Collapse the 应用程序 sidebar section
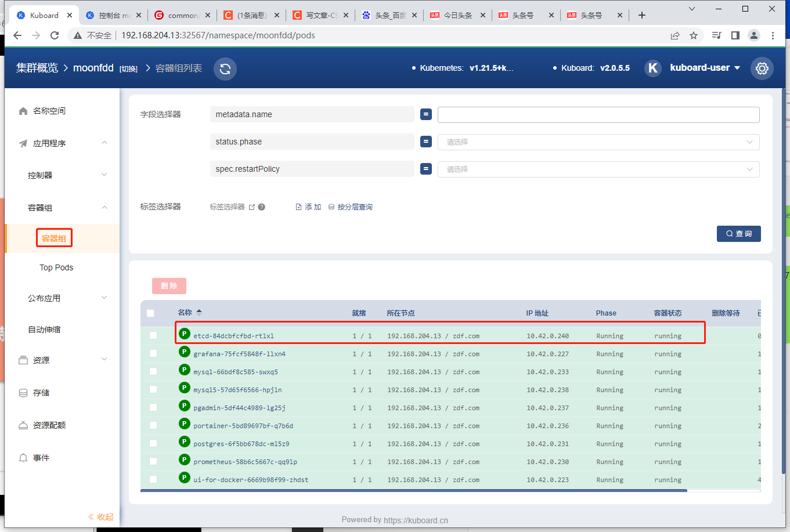 [x=104, y=143]
